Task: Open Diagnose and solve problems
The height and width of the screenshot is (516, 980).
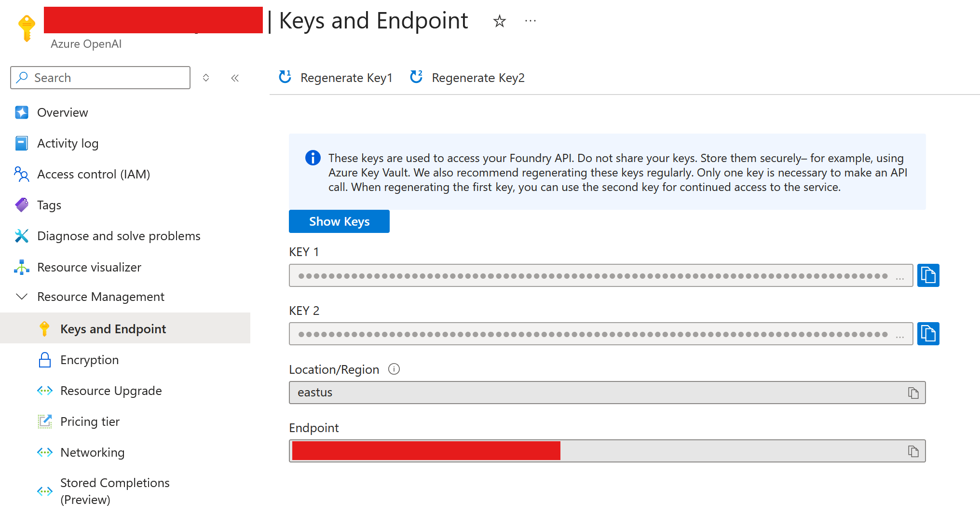Action: click(118, 236)
